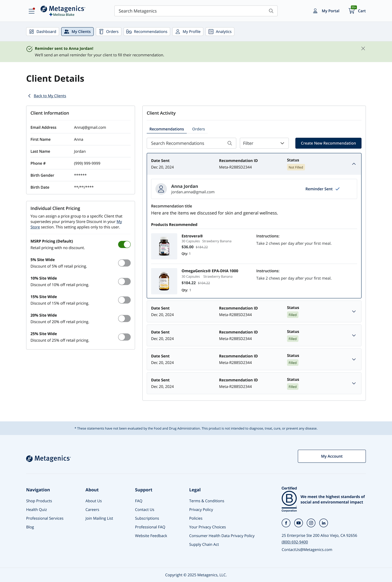Click the OmegaGenics EPA-DHA product image

(164, 281)
